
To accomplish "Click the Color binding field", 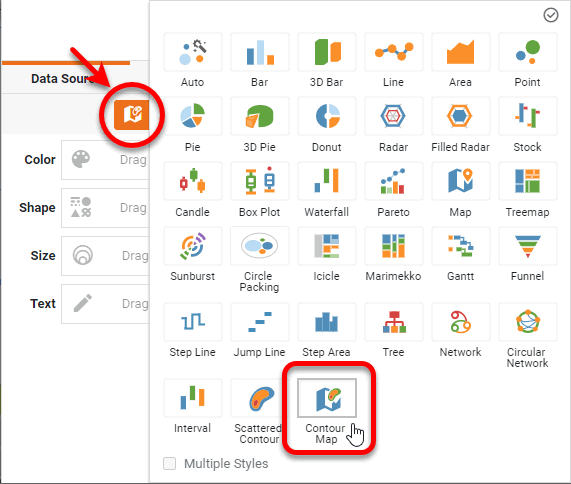I will click(105, 160).
